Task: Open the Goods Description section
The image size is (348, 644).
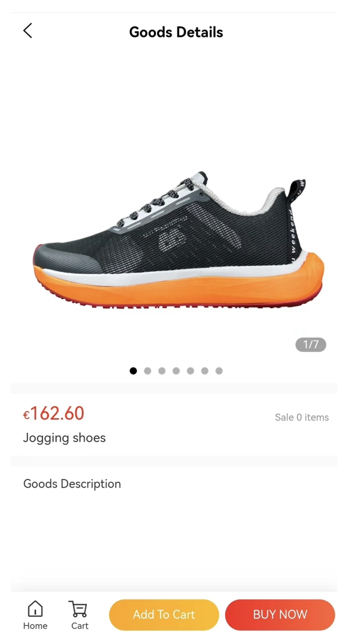Action: tap(72, 484)
